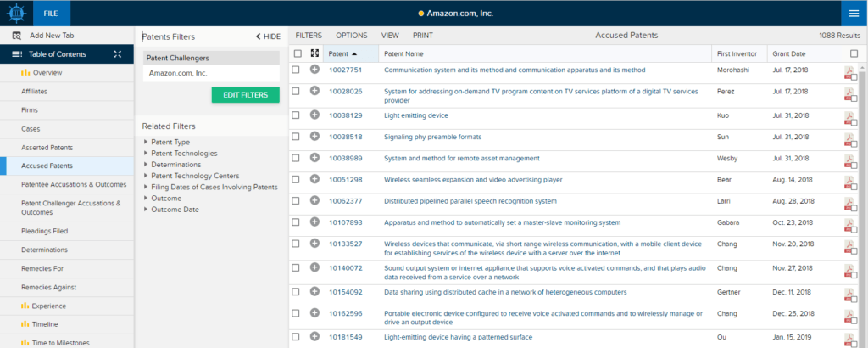Screen dimensions: 868x348
Task: Check the box for patent 10181549
Action: tap(296, 336)
